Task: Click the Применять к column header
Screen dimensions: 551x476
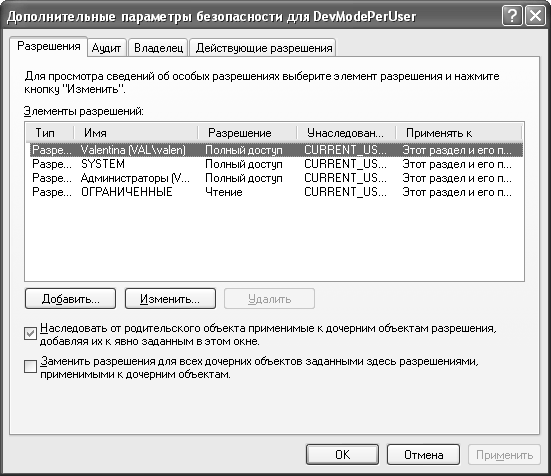Action: click(x=459, y=133)
